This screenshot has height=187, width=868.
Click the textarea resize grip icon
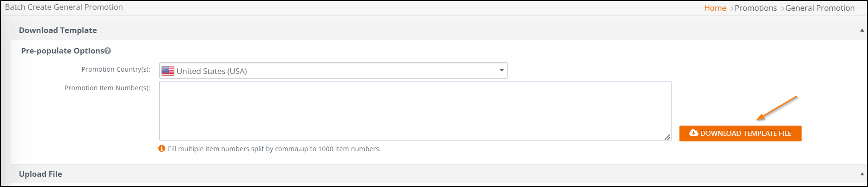click(667, 137)
